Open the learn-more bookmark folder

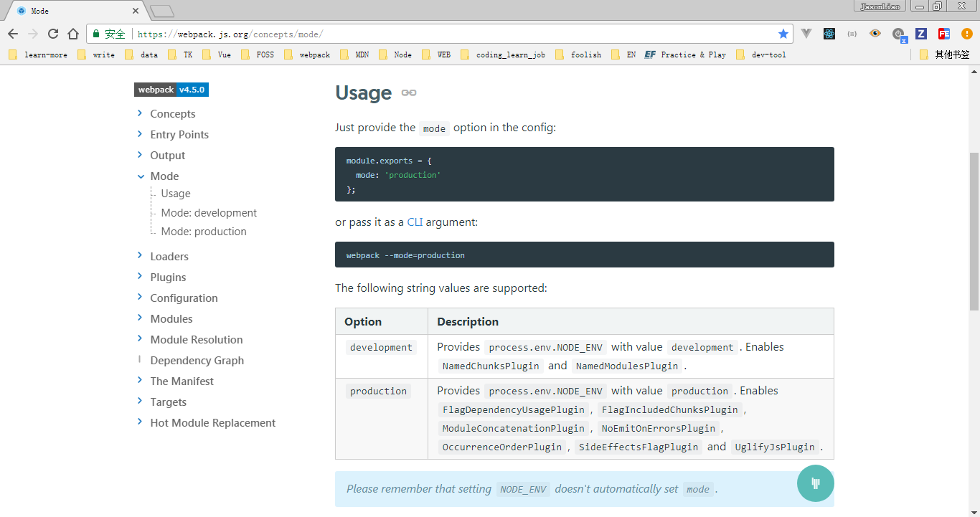coord(38,54)
